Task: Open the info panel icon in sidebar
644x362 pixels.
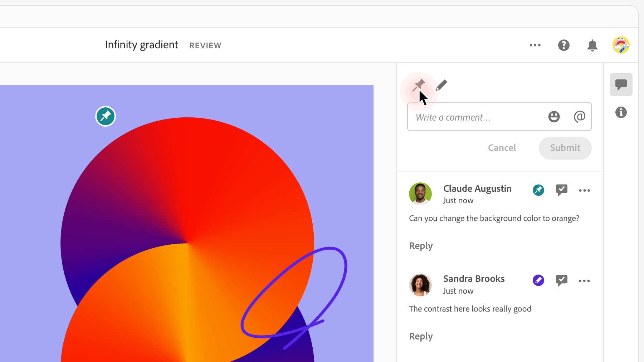Action: pos(621,112)
